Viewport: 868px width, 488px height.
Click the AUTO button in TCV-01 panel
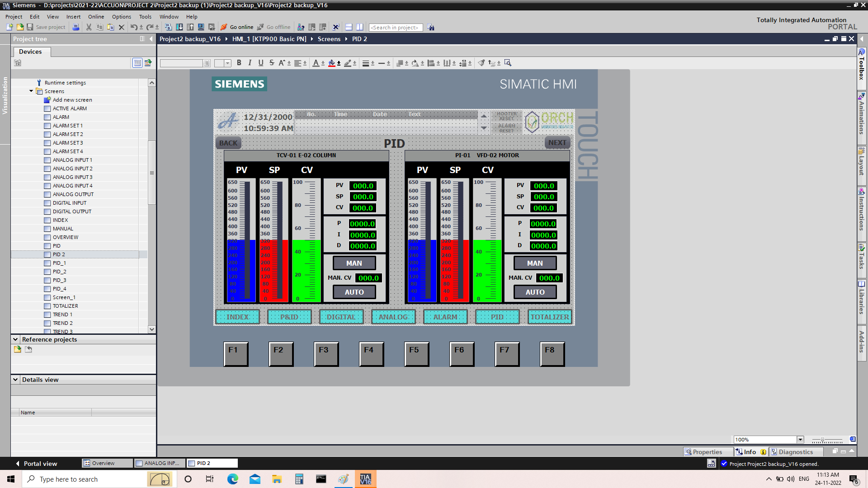point(354,292)
